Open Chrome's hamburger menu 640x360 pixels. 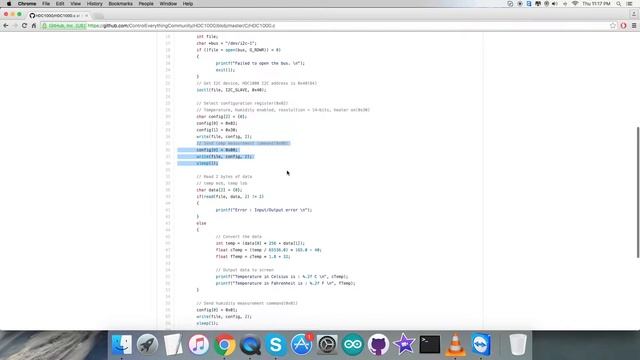634,26
